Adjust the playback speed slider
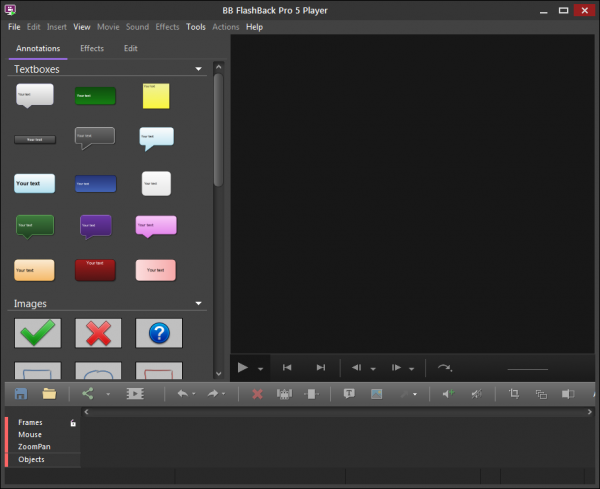 (527, 369)
